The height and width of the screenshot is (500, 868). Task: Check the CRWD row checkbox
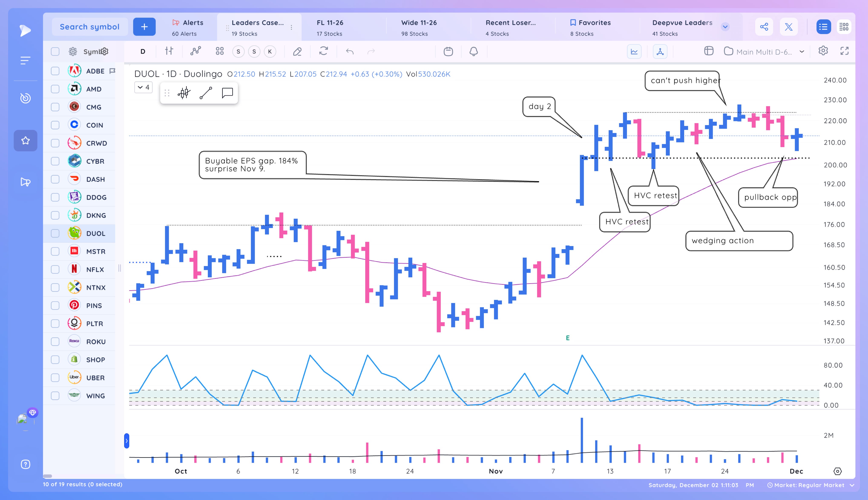[x=55, y=143]
